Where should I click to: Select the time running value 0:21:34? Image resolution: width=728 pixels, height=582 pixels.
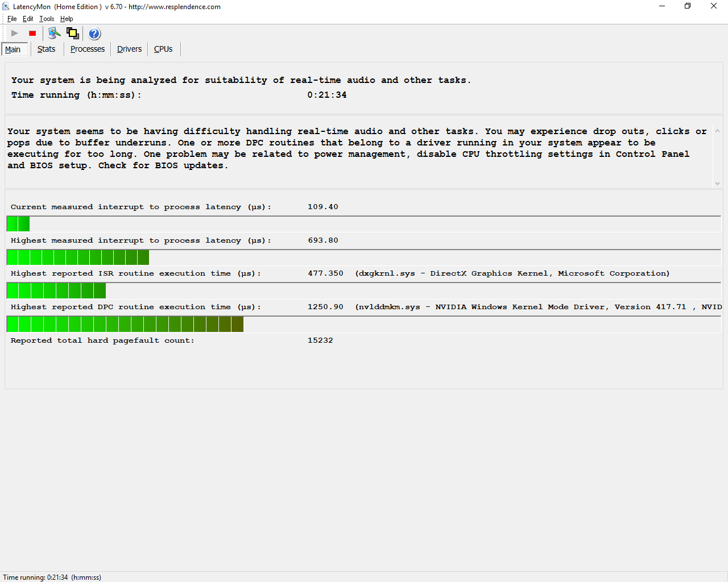[327, 95]
